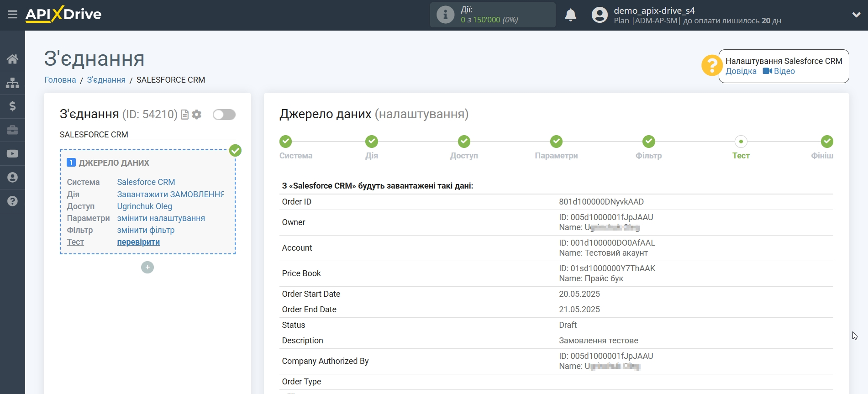The height and width of the screenshot is (394, 868).
Task: Click the connection document copy icon
Action: [x=184, y=115]
